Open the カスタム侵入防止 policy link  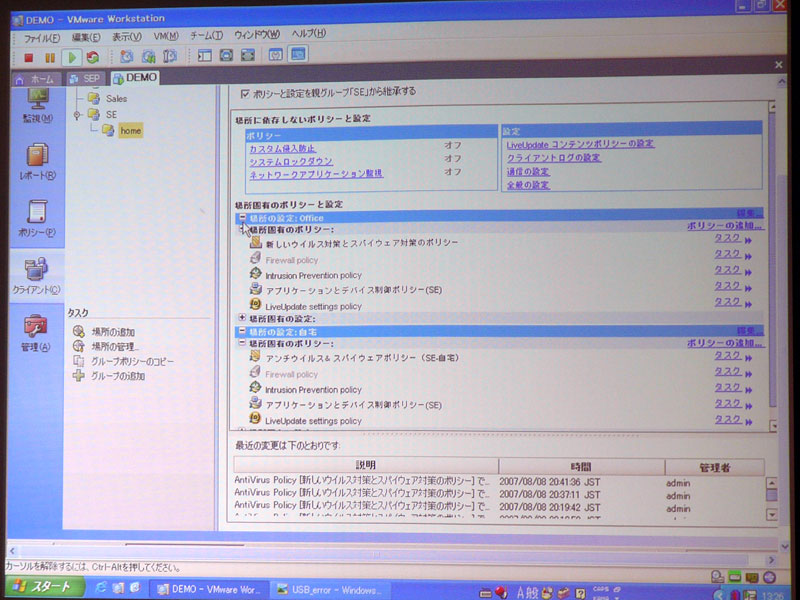click(x=282, y=148)
